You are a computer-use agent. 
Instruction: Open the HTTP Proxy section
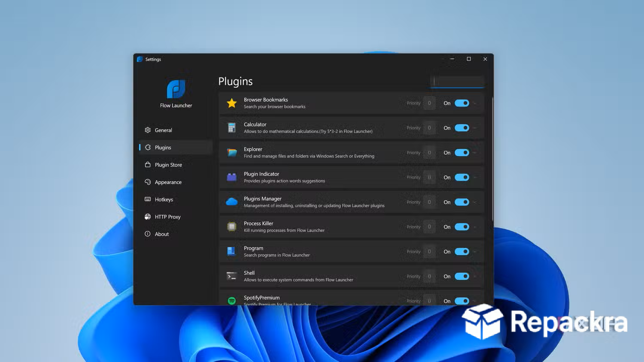pos(176,217)
